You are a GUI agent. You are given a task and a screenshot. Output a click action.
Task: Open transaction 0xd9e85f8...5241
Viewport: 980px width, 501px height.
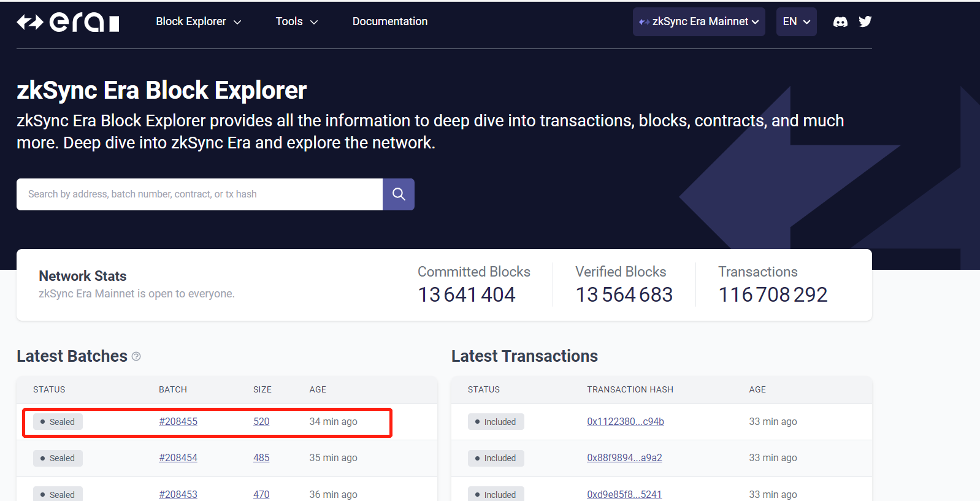coord(624,494)
